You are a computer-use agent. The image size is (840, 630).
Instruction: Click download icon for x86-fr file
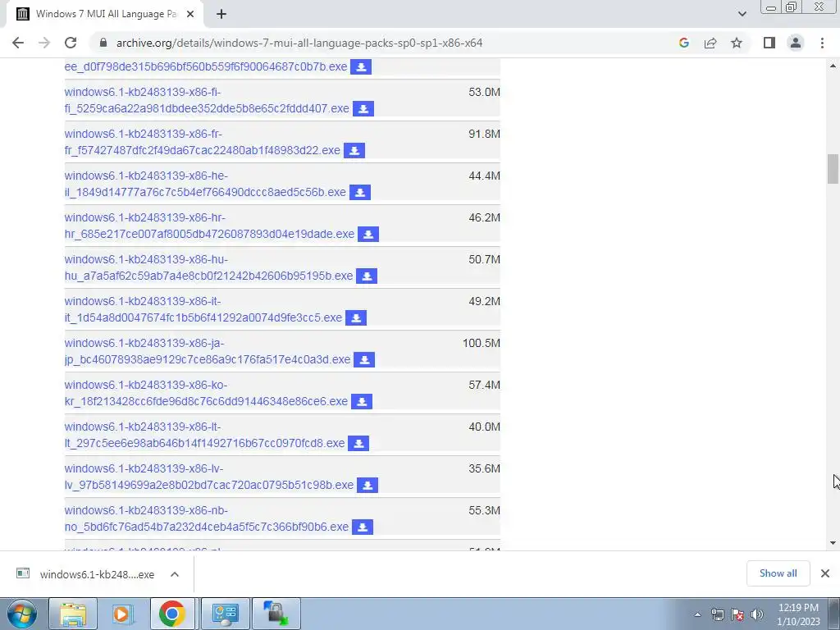354,151
